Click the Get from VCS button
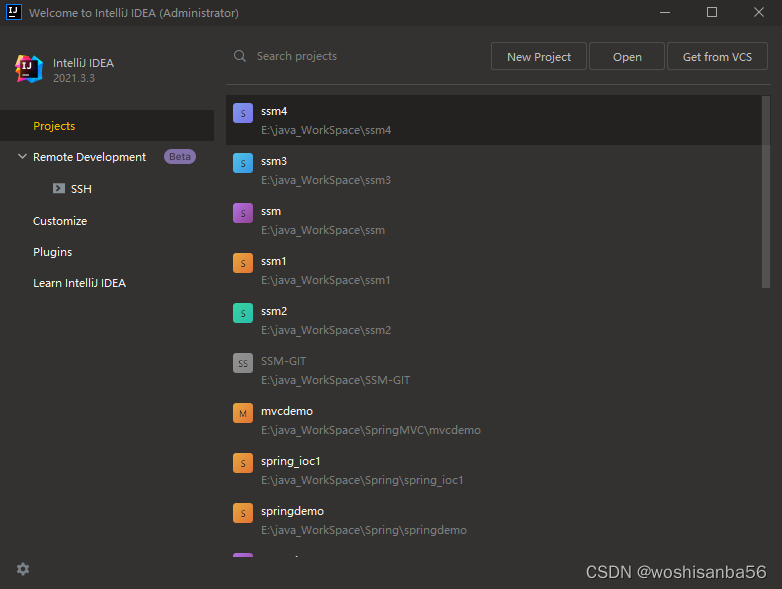This screenshot has height=589, width=782. point(717,56)
